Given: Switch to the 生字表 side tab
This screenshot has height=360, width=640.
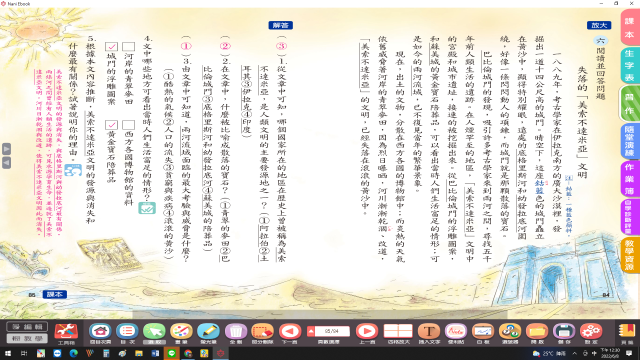Looking at the screenshot, I should 629,65.
